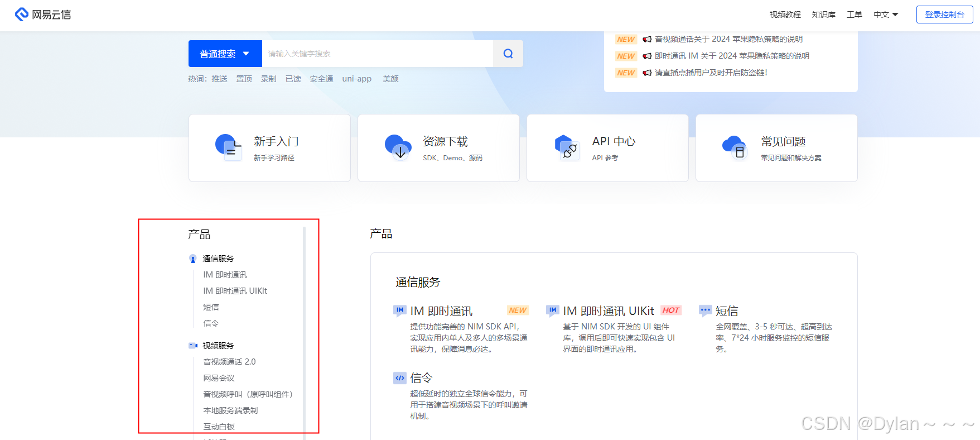Open the 资源下载 card title
The height and width of the screenshot is (440, 980).
(445, 141)
